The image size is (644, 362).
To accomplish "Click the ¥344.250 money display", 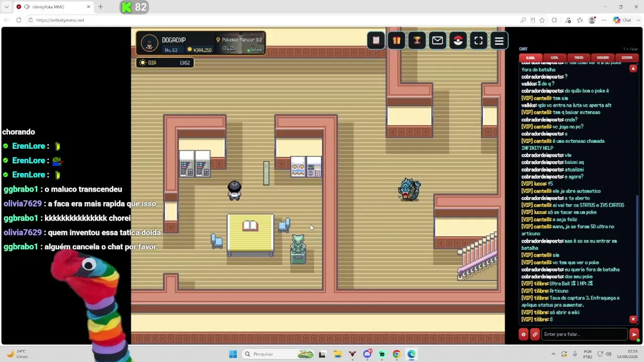I will 199,50.
